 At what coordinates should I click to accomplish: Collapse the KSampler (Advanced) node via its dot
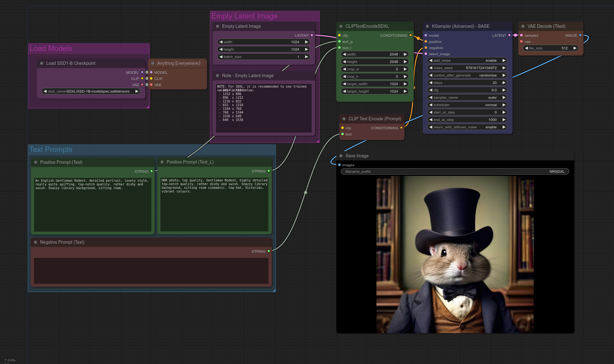tap(427, 26)
